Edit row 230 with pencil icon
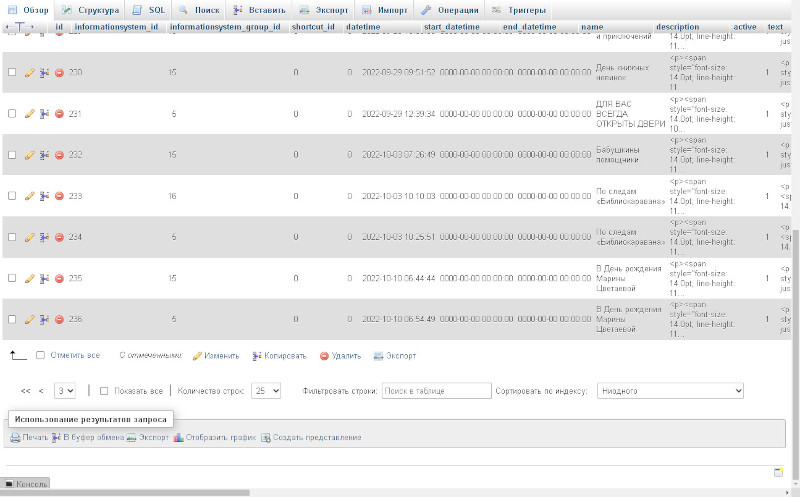The width and height of the screenshot is (800, 497). tap(30, 72)
